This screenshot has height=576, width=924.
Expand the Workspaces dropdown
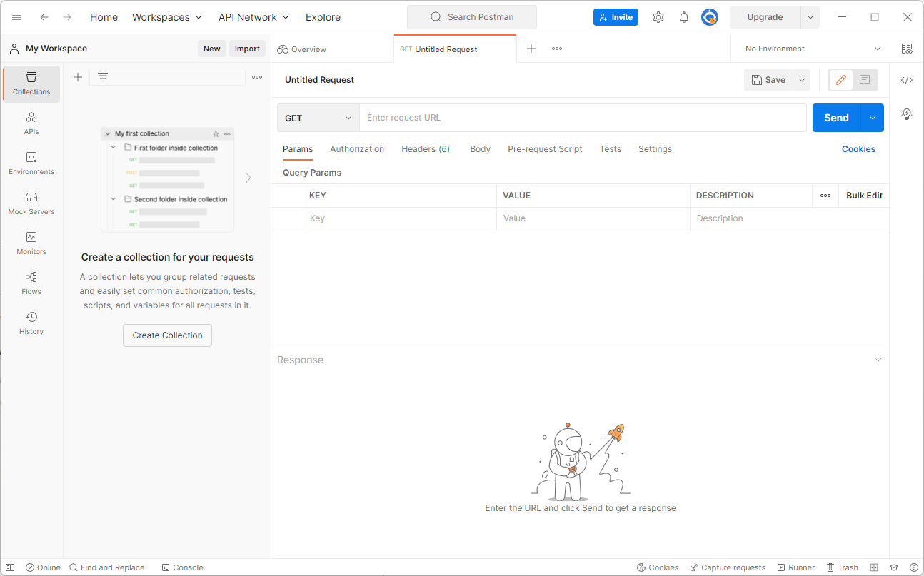pos(167,17)
